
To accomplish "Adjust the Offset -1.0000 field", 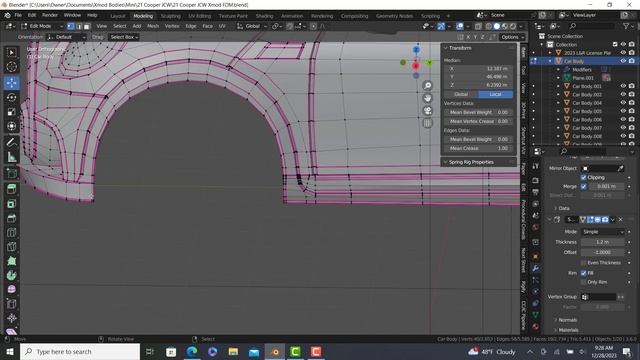I will click(x=602, y=252).
